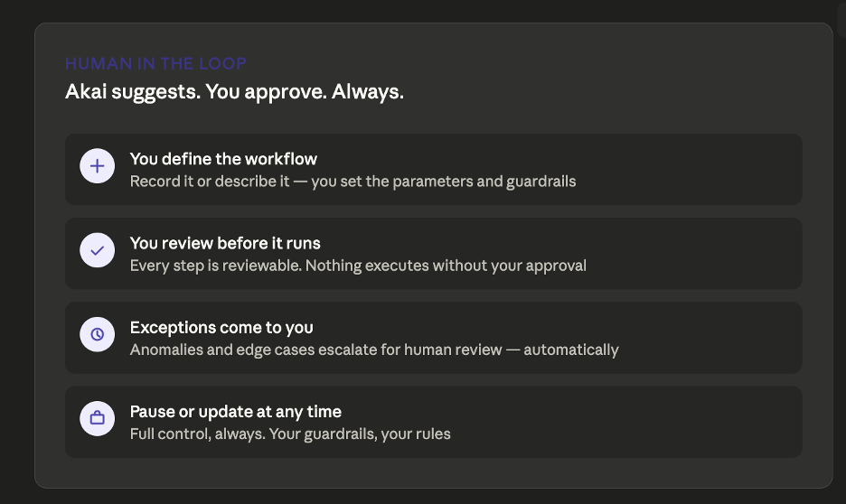Click the checkmark icon beside 'You review before it runs'
The height and width of the screenshot is (504, 846).
(x=97, y=250)
